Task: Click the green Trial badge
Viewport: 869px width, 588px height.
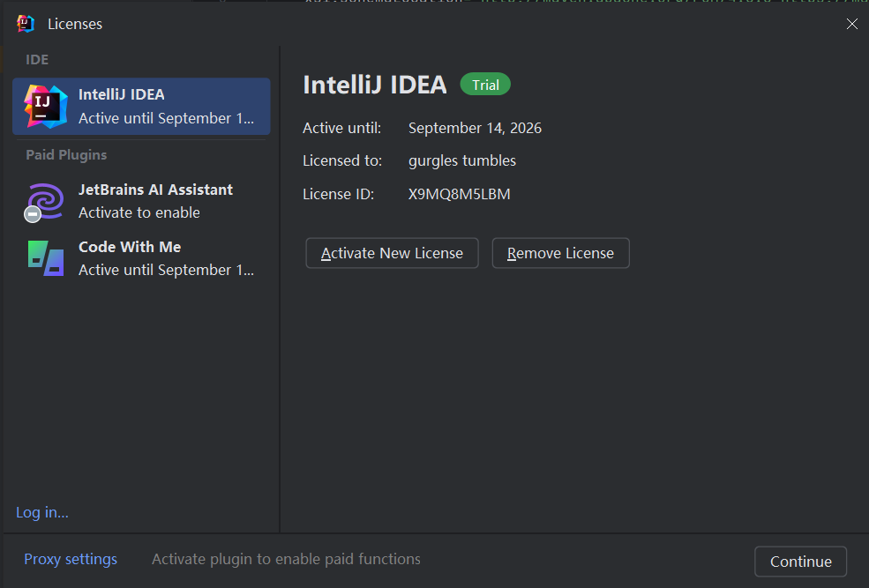Action: (x=485, y=84)
